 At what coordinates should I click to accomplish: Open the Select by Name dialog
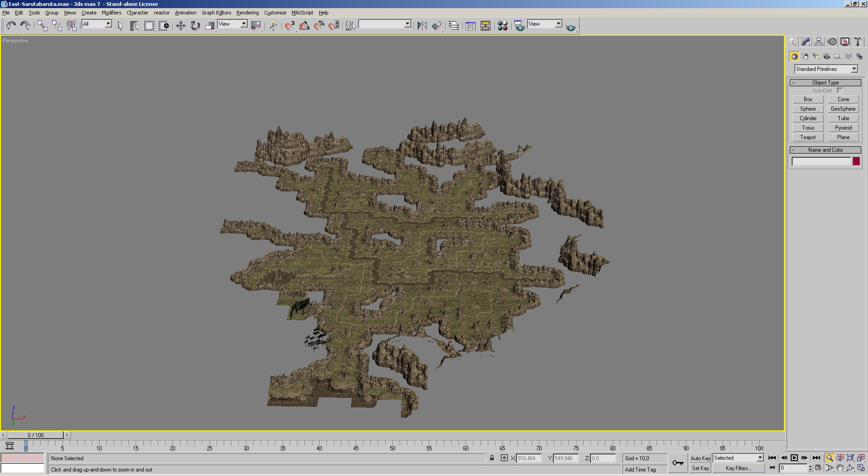coord(134,26)
